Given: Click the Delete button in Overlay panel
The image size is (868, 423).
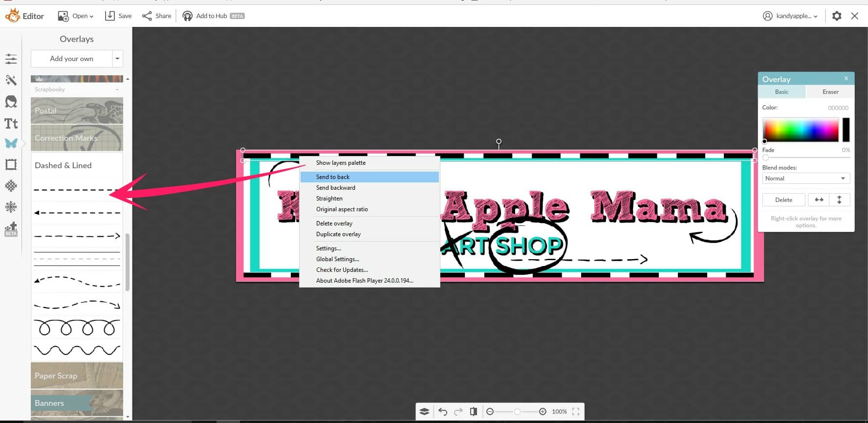Looking at the screenshot, I should tap(783, 200).
